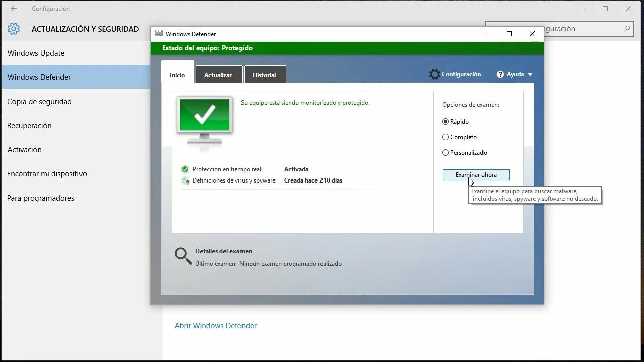Click the Ayuda question mark icon
The height and width of the screenshot is (362, 644).
(499, 74)
